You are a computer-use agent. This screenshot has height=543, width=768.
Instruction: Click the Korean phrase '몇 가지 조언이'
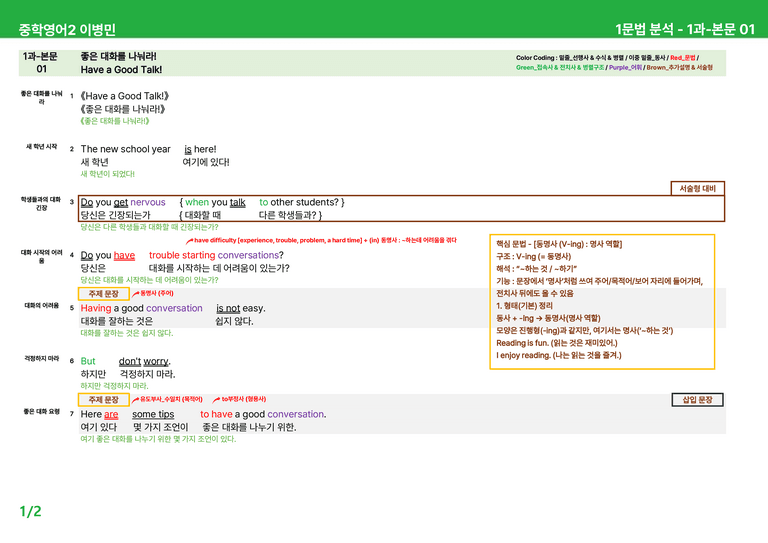[160, 427]
